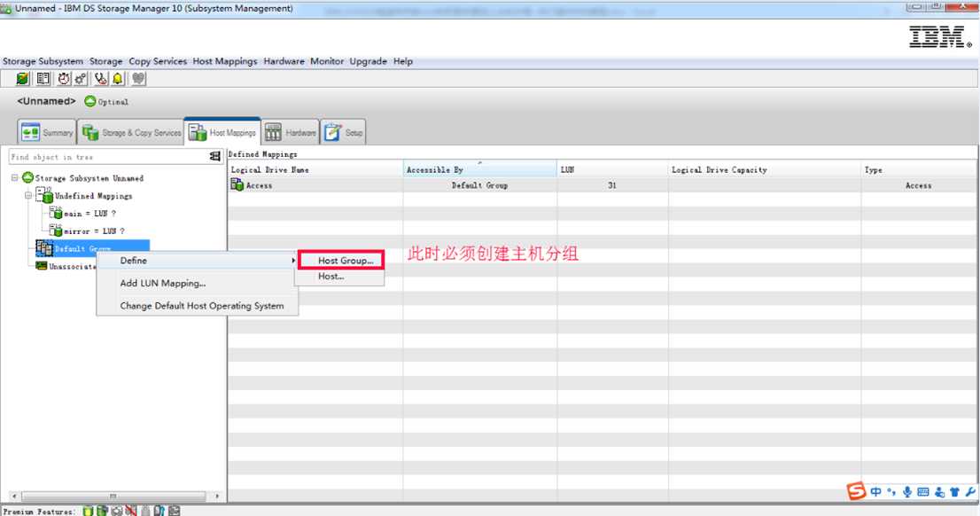Click the yellow bell alert toolbar icon

pos(118,78)
